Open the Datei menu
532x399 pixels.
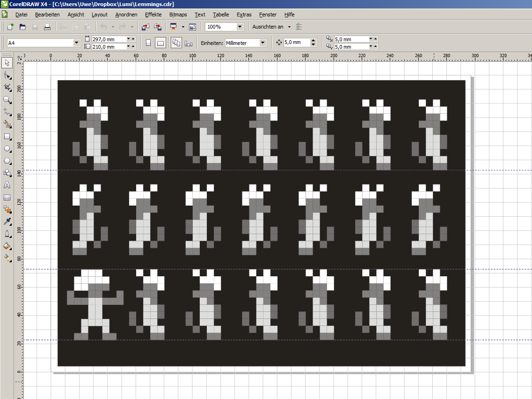tap(22, 15)
